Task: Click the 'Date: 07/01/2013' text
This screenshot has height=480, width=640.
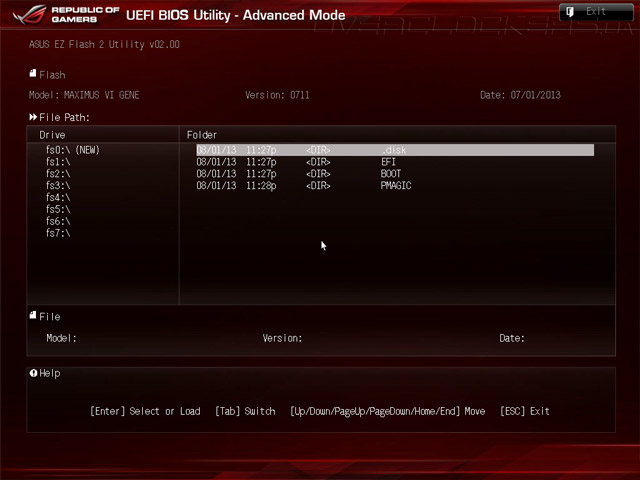Action: (520, 95)
